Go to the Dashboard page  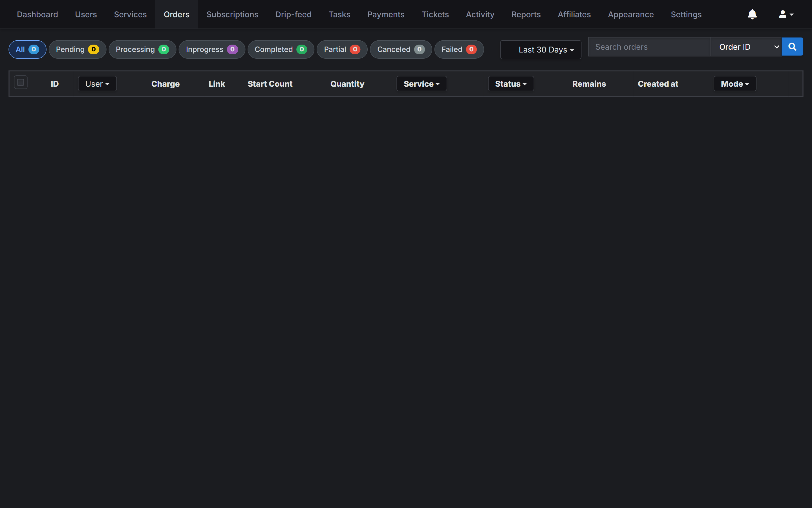pyautogui.click(x=37, y=14)
